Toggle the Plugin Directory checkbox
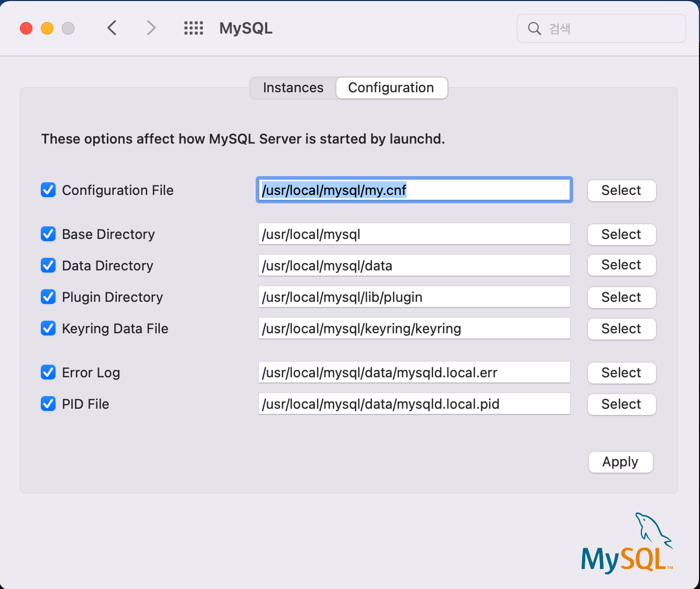Image resolution: width=700 pixels, height=589 pixels. point(48,297)
